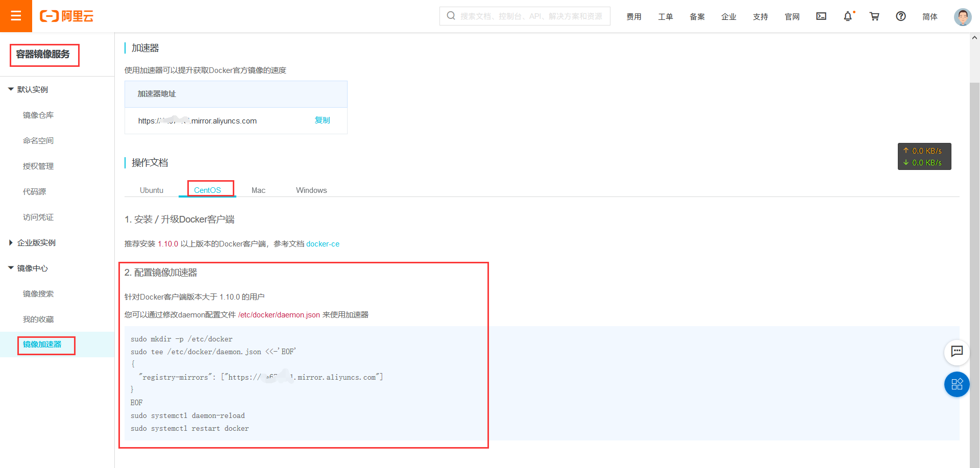Viewport: 980px width, 468px height.
Task: Open 命名空间 in sidebar
Action: 38,140
